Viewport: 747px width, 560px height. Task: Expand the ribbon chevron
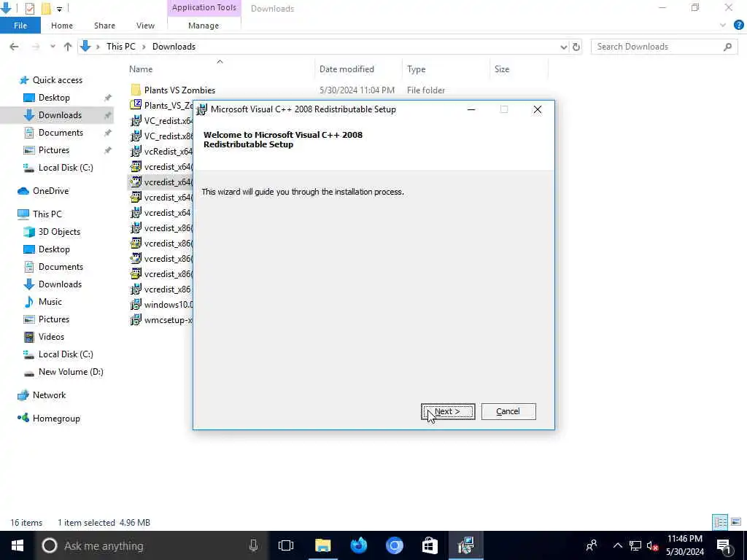coord(723,26)
